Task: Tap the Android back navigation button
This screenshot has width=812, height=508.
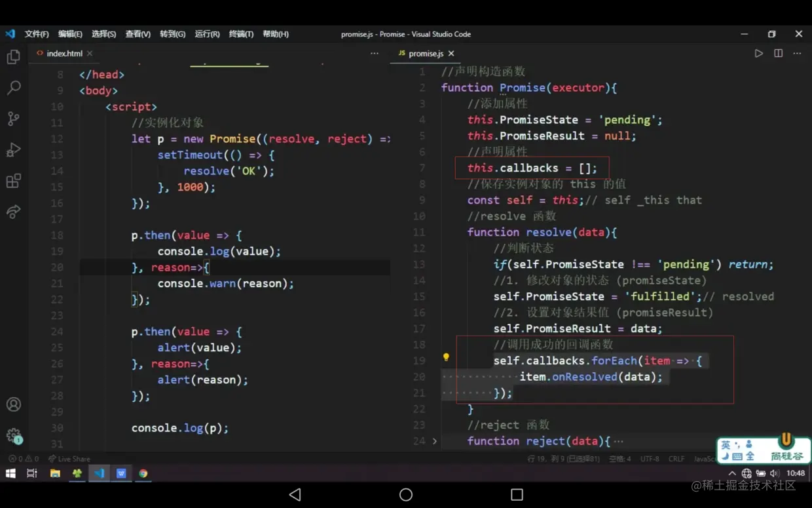Action: pos(295,494)
